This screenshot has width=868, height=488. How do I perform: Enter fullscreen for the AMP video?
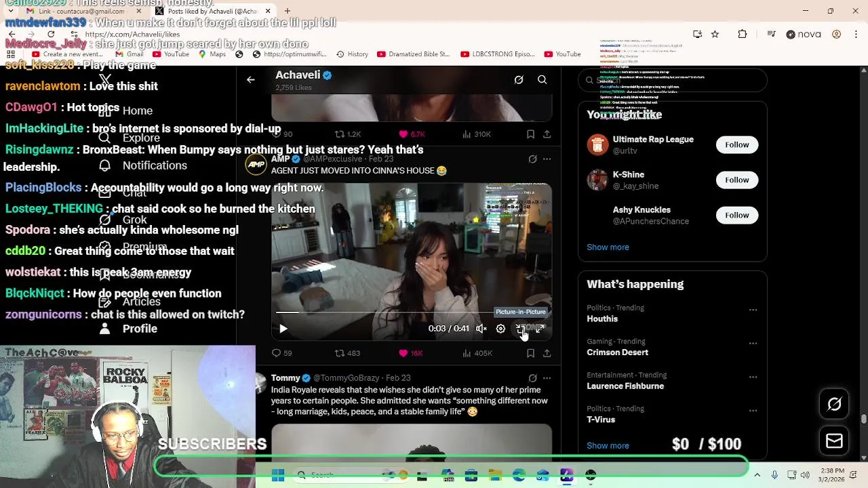(x=540, y=329)
